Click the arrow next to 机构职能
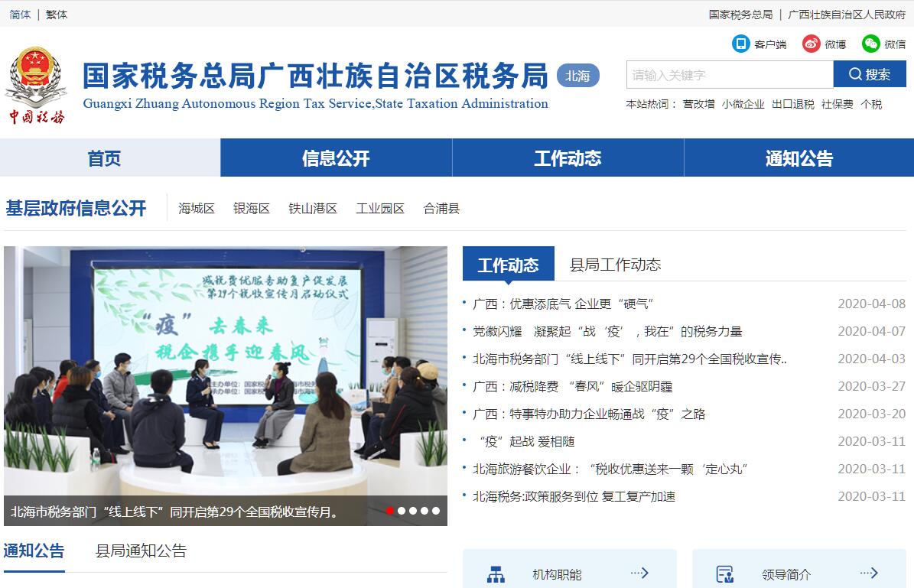Viewport: 914px width, 588px height. 639,573
